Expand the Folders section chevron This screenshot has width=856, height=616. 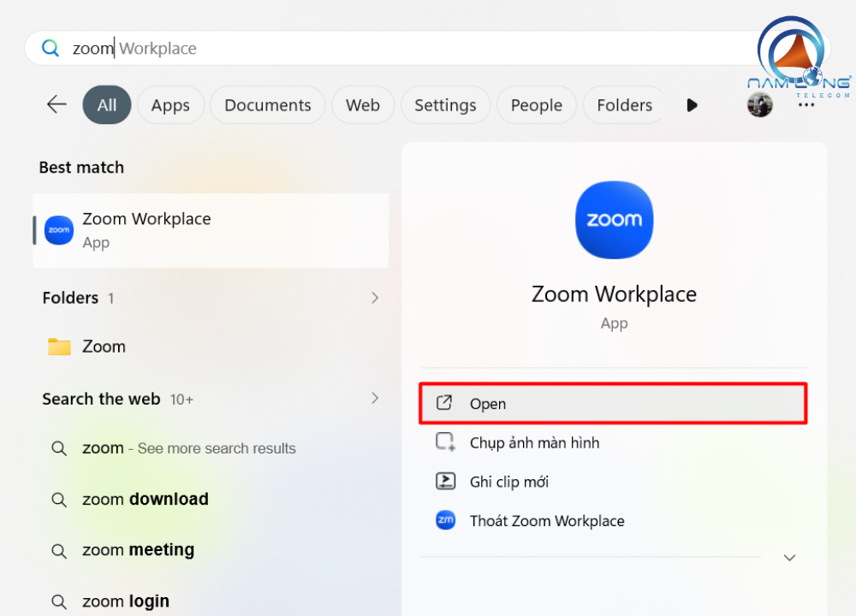point(375,298)
